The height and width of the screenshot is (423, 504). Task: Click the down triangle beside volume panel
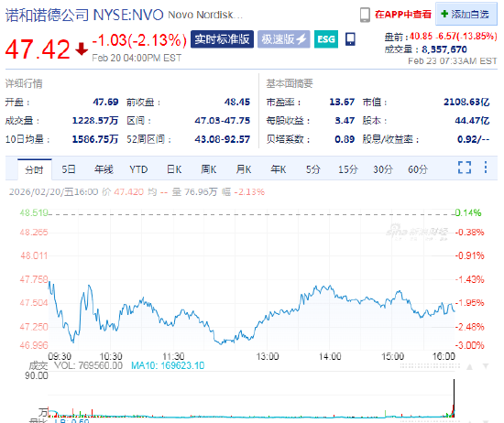click(486, 366)
